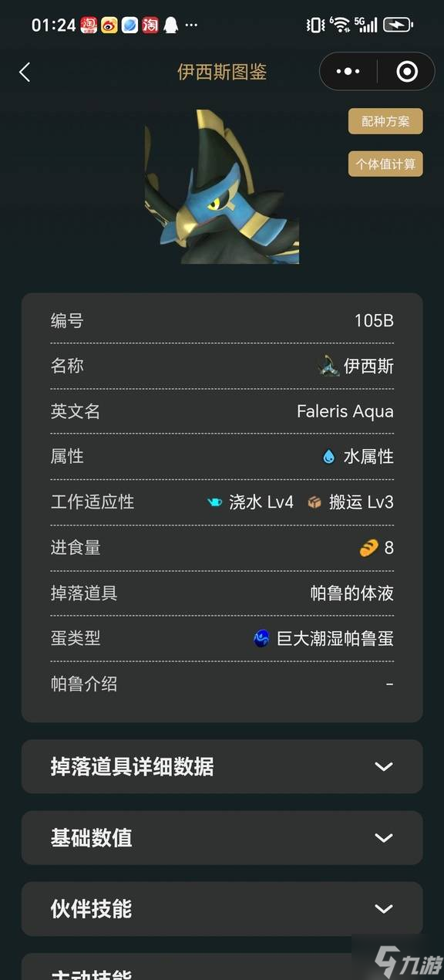Tap the back arrow icon
Screen dimensions: 444x980
(25, 73)
